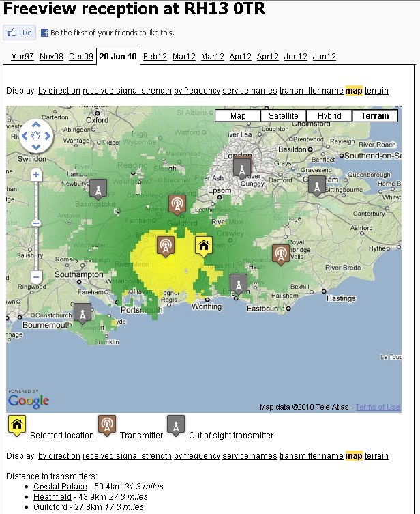Switch map to plain Map view
The image size is (420, 514).
click(x=238, y=116)
